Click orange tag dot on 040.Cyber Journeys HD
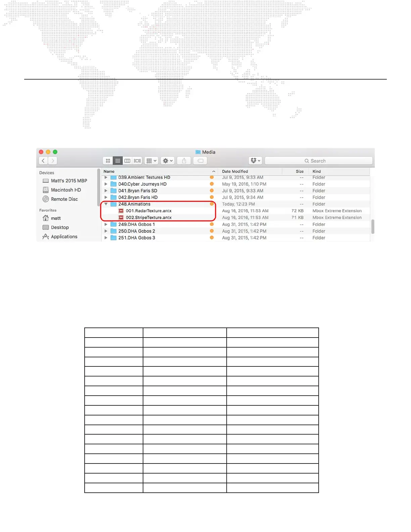This screenshot has width=411, height=532. (212, 184)
